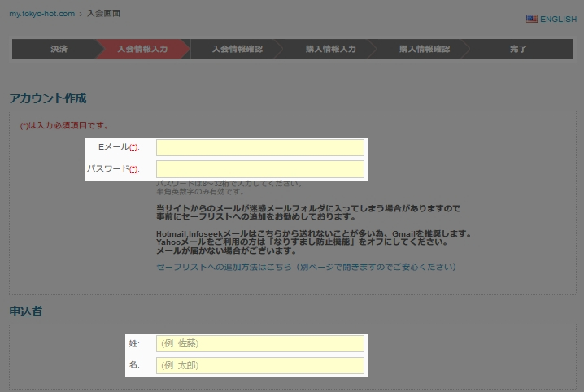This screenshot has width=584, height=392.
Task: Click the 名 field with 太郎 placeholder
Action: (x=259, y=366)
